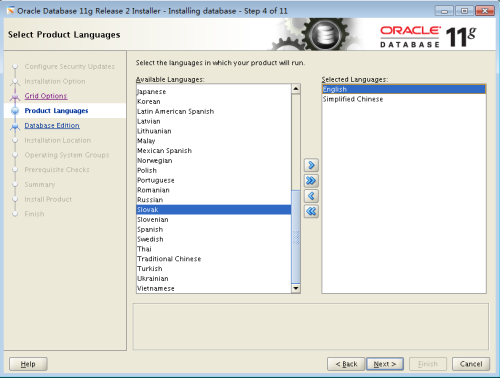The height and width of the screenshot is (378, 500).
Task: Select Korean in Available Languages
Action: 213,101
